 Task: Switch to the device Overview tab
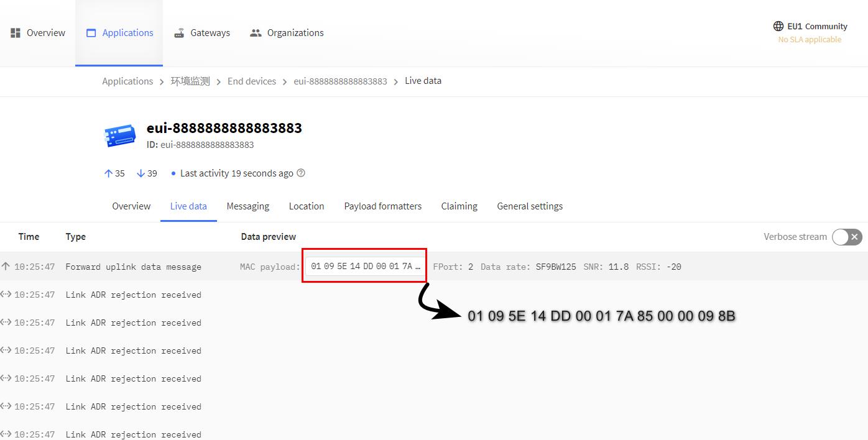(131, 206)
